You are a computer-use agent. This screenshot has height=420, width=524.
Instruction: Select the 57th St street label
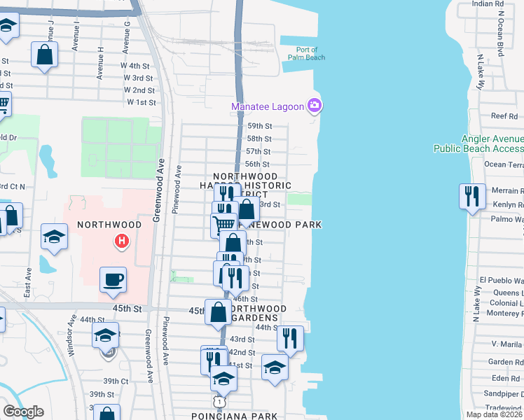coord(258,152)
